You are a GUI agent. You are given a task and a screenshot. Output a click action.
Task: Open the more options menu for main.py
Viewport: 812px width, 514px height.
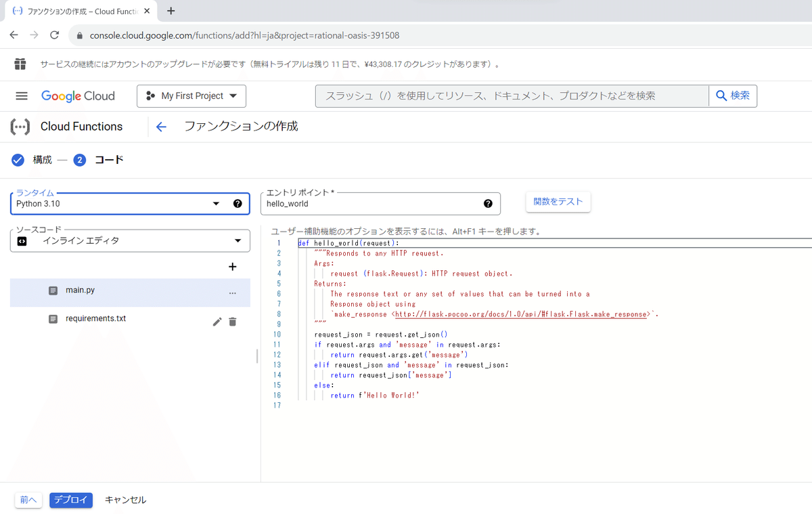233,293
